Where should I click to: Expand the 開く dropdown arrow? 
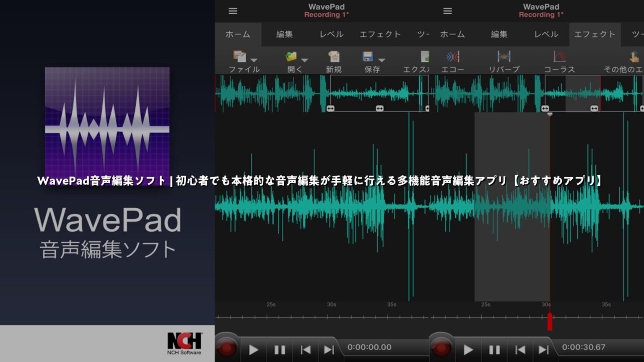click(x=304, y=59)
